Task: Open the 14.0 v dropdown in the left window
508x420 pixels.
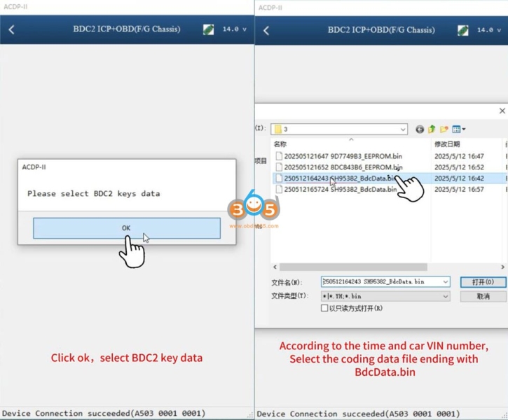Action: pos(235,29)
